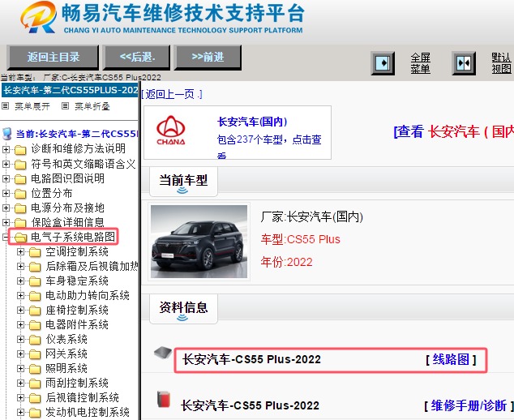Click the 包含237个车型 description link
Screen dimensions: 514x420
[x=269, y=139]
